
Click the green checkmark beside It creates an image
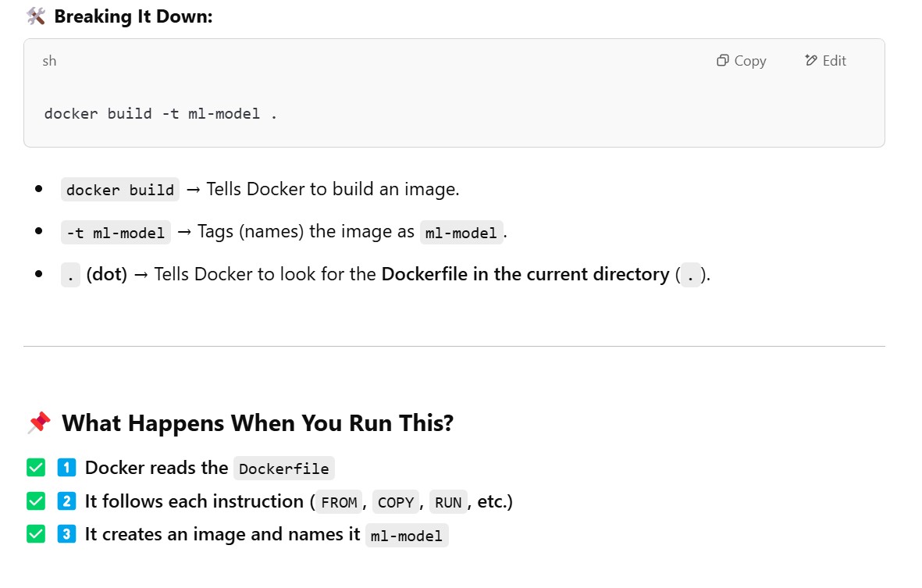[36, 534]
